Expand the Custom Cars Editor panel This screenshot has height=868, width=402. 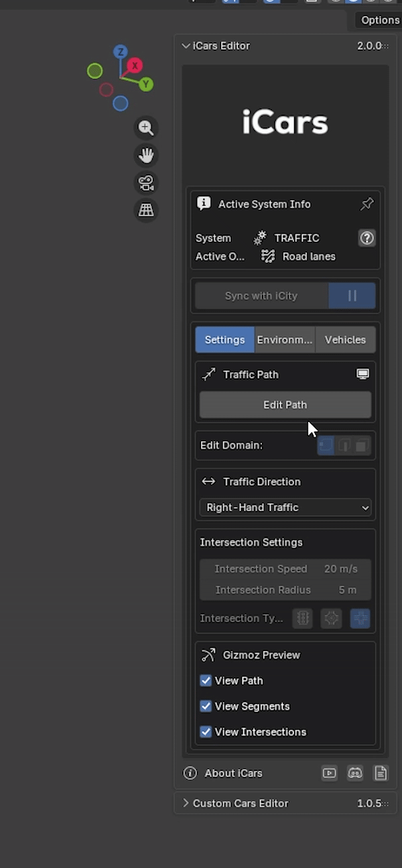pos(186,803)
